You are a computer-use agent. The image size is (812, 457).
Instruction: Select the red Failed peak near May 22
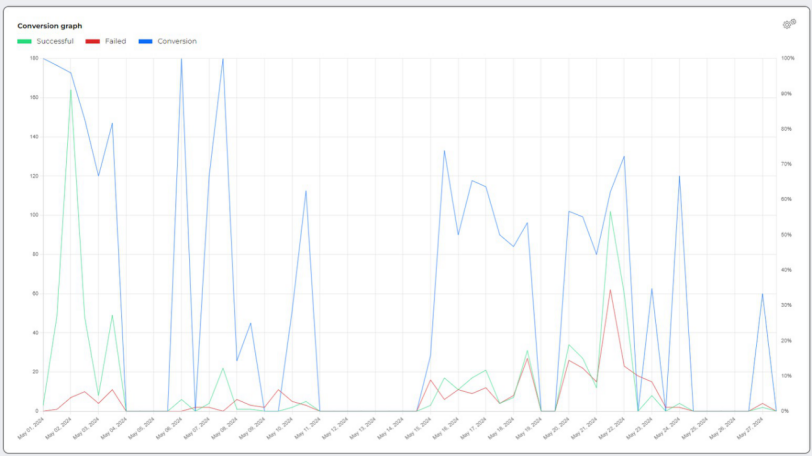[610, 290]
